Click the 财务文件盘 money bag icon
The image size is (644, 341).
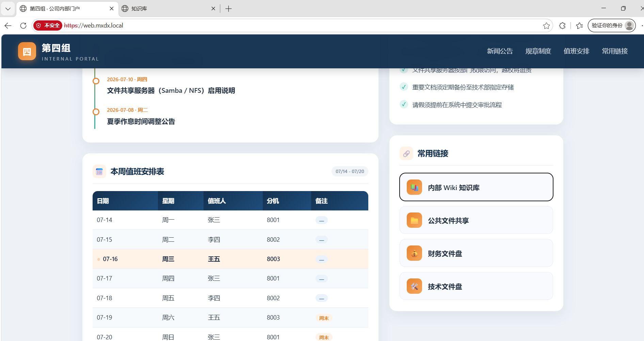tap(414, 253)
